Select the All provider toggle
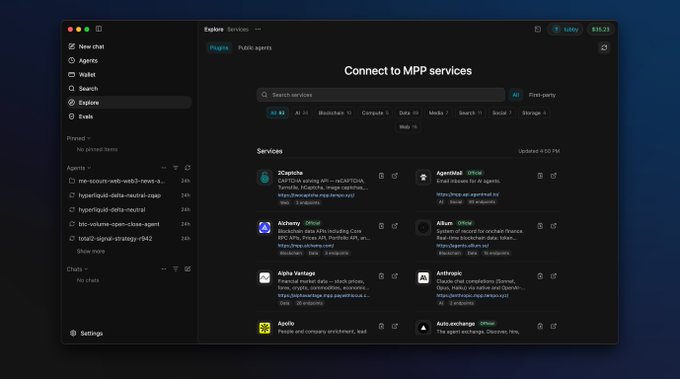The width and height of the screenshot is (680, 379). [x=516, y=95]
